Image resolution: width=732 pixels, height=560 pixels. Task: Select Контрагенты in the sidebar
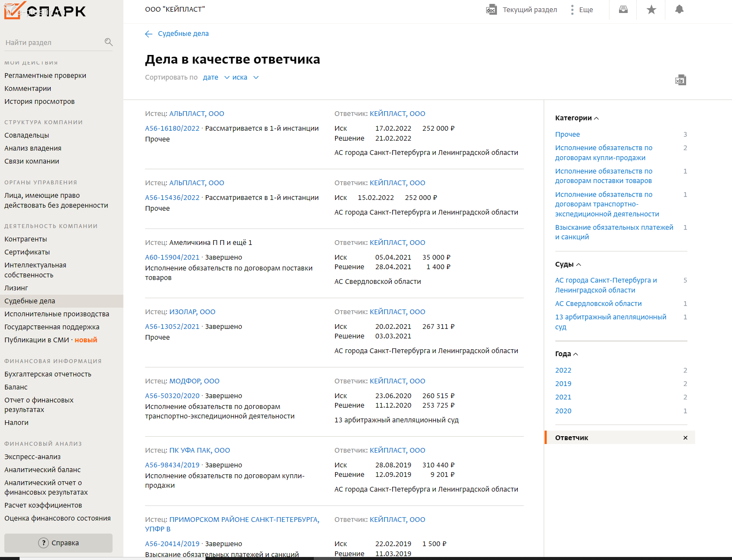(x=26, y=239)
